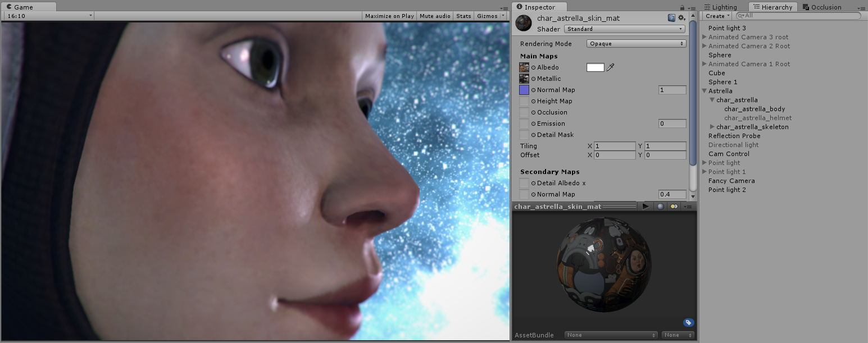Toggle Mute audio in Game view
The image size is (868, 343).
pyautogui.click(x=435, y=16)
